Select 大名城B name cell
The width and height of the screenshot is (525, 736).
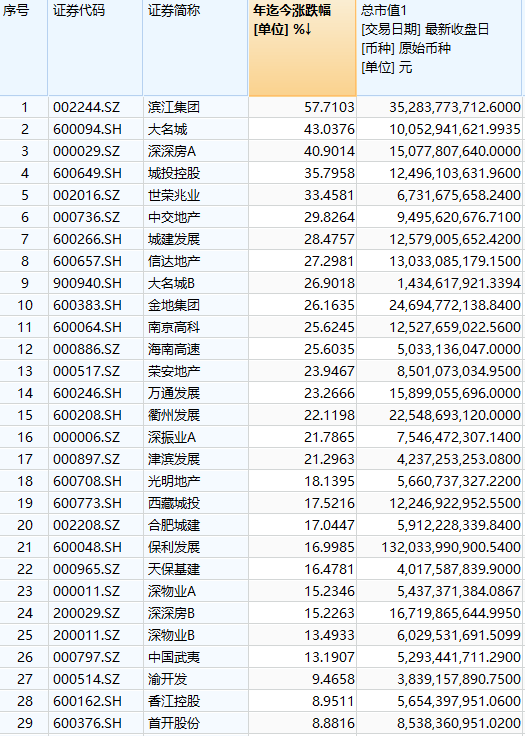point(195,283)
